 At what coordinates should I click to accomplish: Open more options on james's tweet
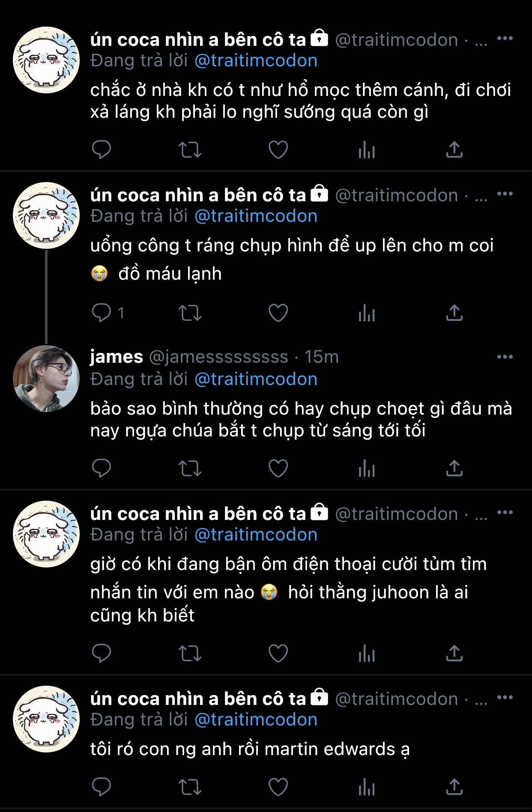point(505,357)
